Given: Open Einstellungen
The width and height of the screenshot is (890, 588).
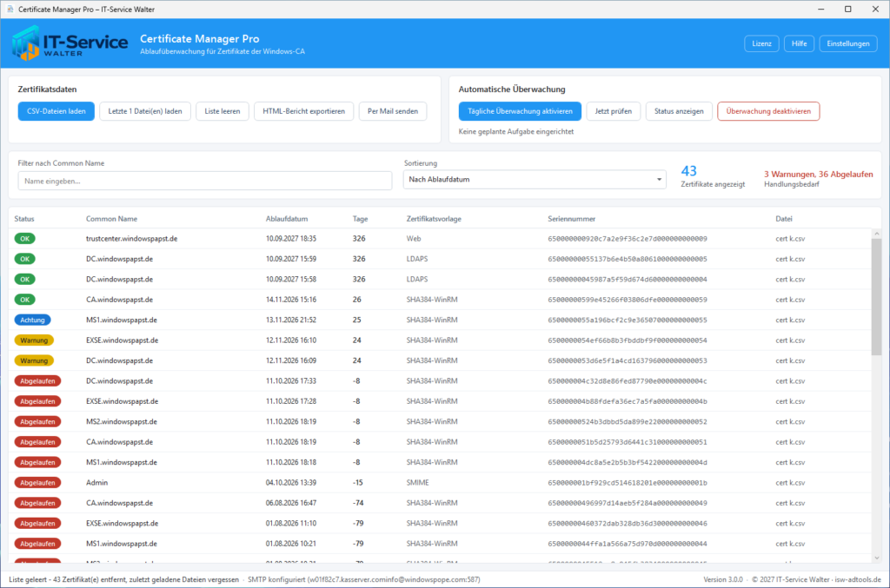Looking at the screenshot, I should pyautogui.click(x=848, y=43).
